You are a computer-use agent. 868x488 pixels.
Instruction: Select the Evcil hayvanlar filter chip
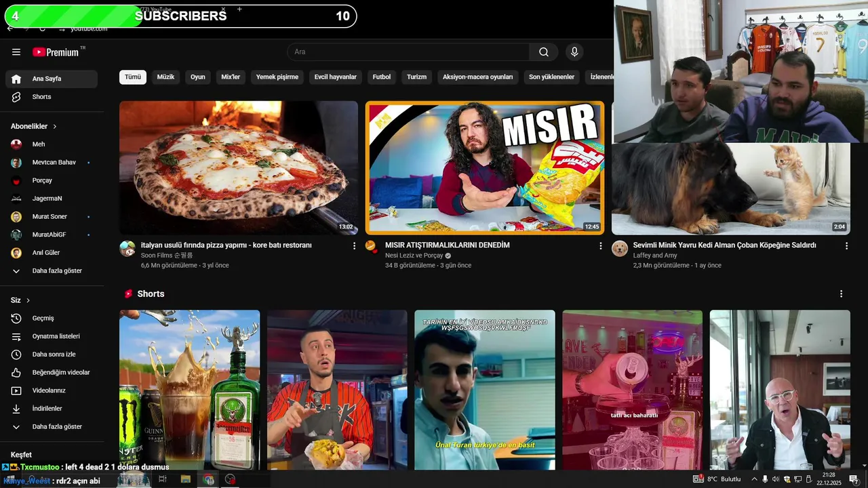tap(336, 77)
